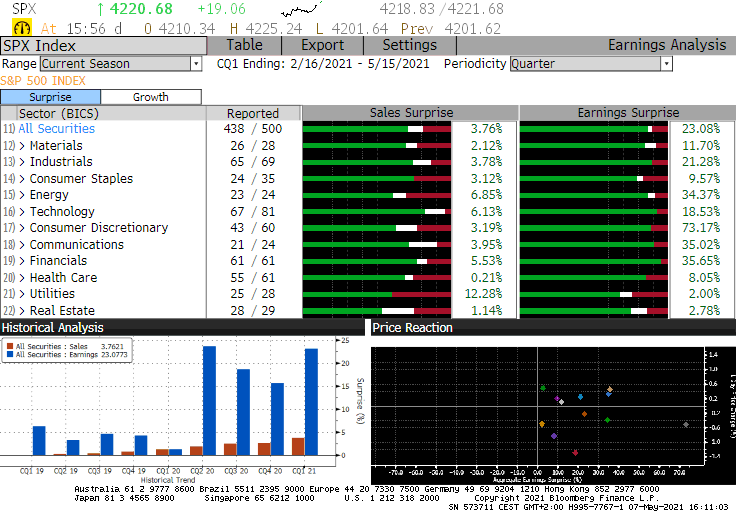
Task: Click the red diamond point in Price Reaction
Action: click(575, 453)
